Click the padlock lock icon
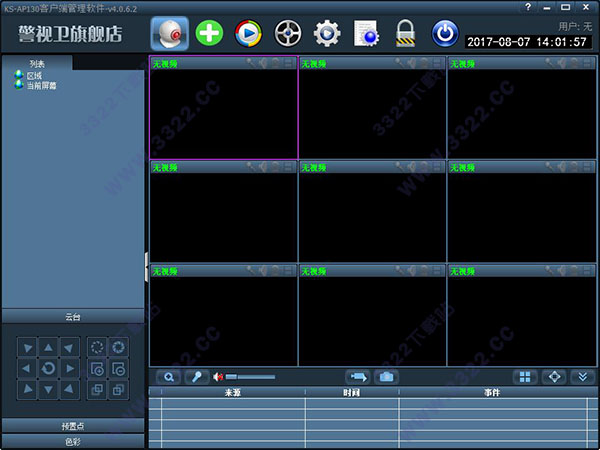The width and height of the screenshot is (600, 450). click(x=405, y=34)
